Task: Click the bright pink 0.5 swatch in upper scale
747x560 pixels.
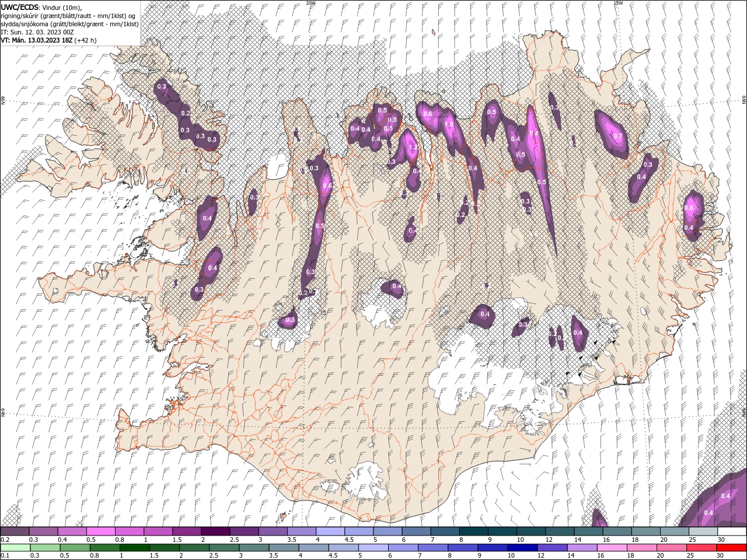Action: [101, 531]
